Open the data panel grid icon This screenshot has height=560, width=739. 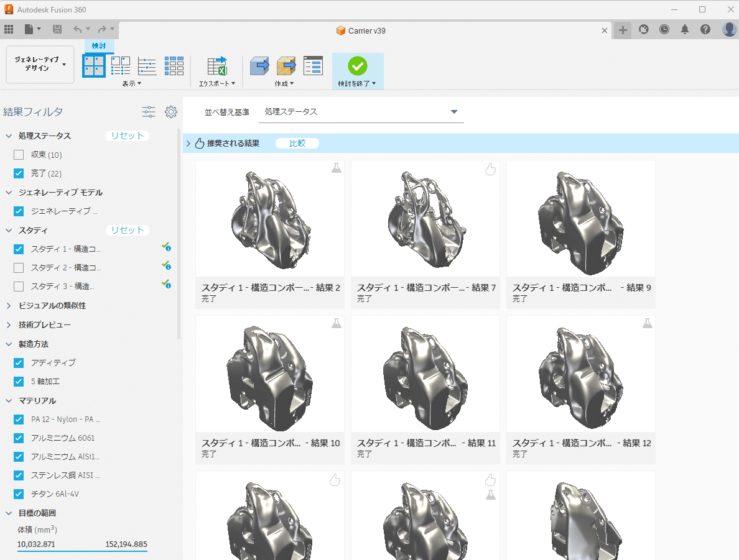(9, 30)
